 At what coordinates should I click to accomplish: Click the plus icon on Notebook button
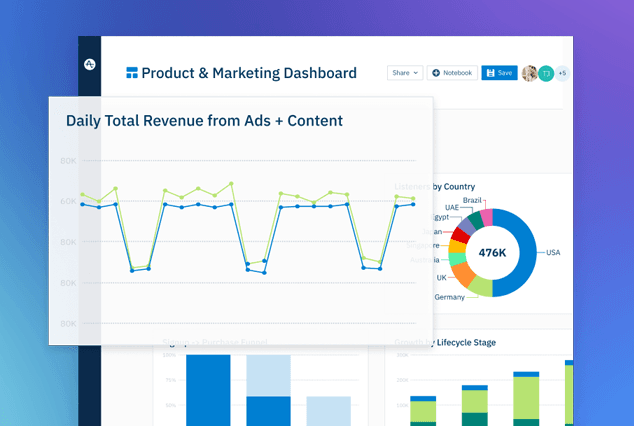[x=436, y=73]
